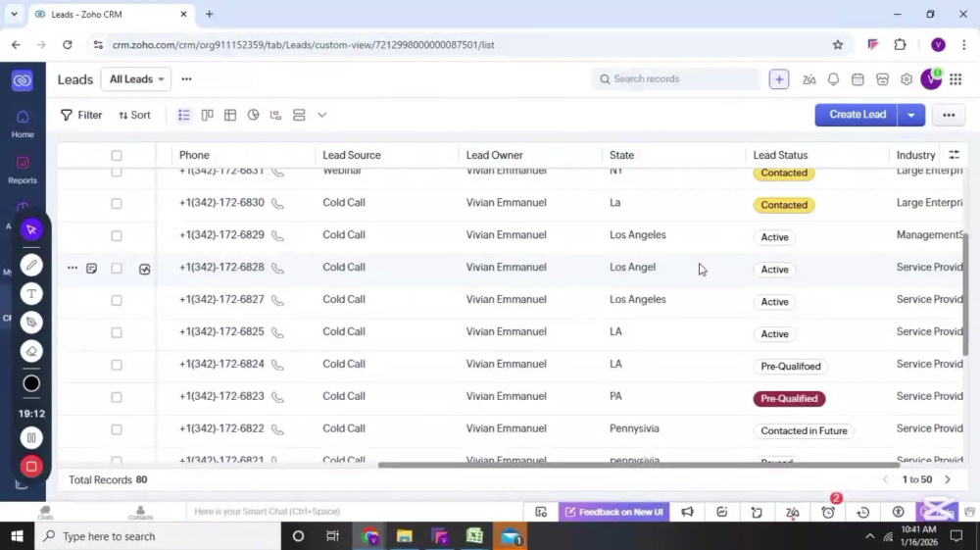Tick checkbox for lead with phone 6828
This screenshot has width=980, height=550.
coord(117,269)
